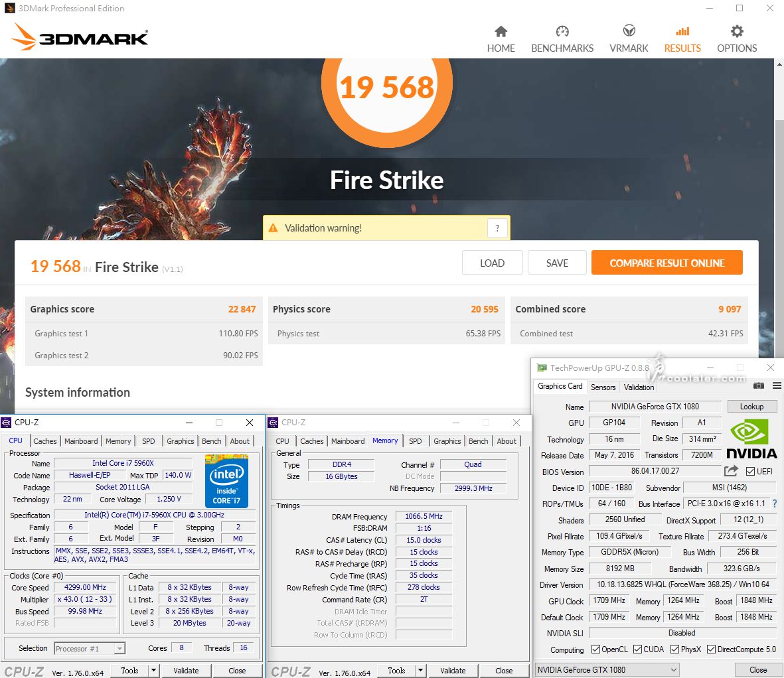784x678 pixels.
Task: Click the LOAD result button
Action: 492,263
